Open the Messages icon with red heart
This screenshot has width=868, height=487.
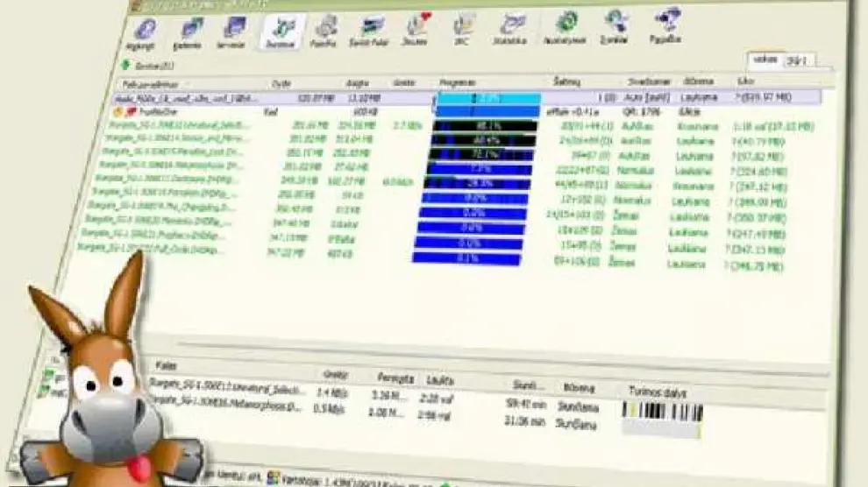[416, 29]
